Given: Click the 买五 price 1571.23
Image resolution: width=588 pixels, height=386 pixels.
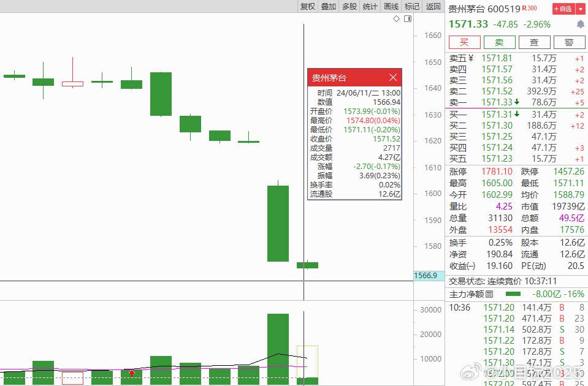Looking at the screenshot, I should point(497,159).
